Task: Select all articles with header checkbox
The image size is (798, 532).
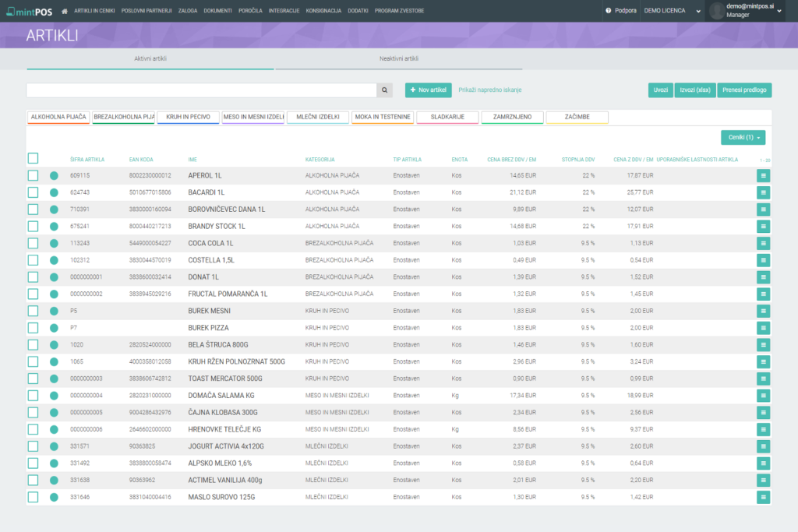Action: [x=33, y=158]
